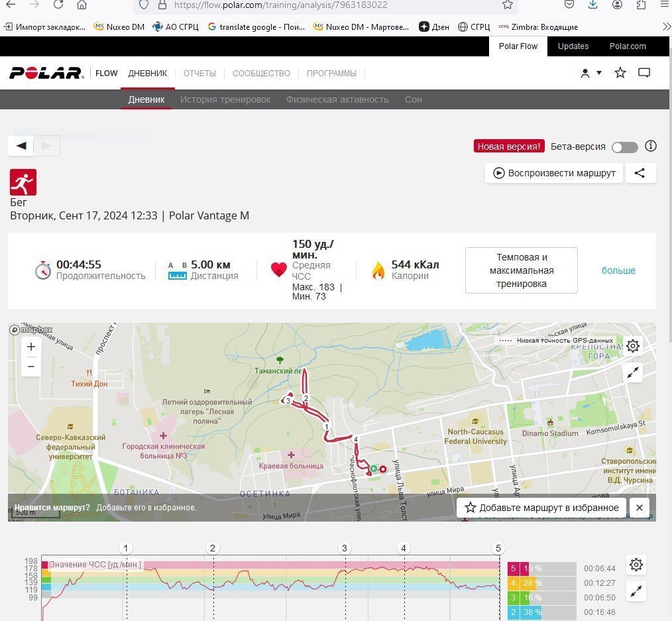The width and height of the screenshot is (672, 621).
Task: Show beta version info icon
Action: (x=651, y=146)
